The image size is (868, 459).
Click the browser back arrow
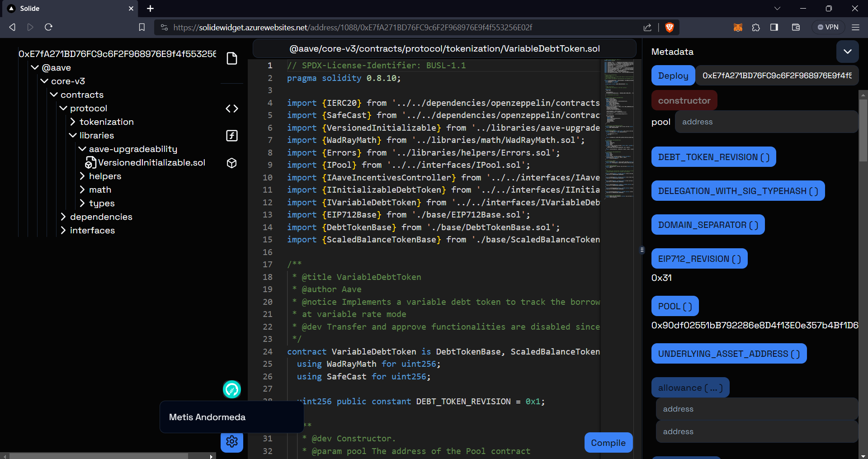point(12,27)
